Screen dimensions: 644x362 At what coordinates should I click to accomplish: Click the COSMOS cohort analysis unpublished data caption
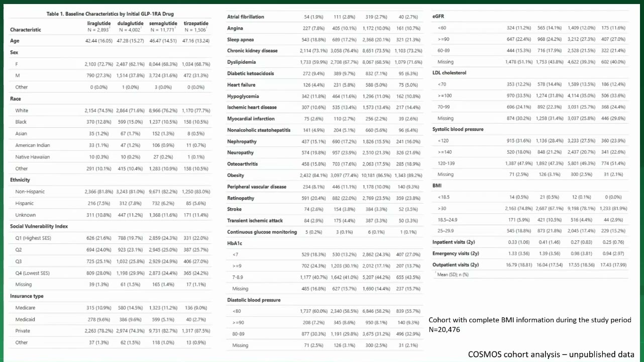(x=551, y=354)
